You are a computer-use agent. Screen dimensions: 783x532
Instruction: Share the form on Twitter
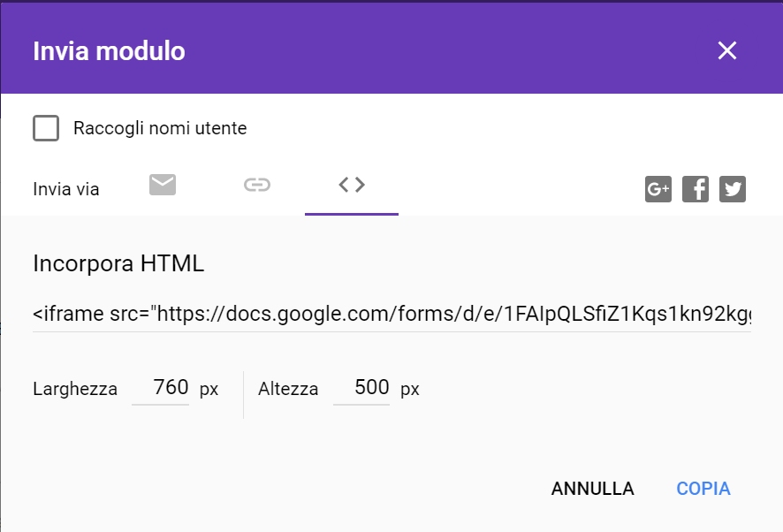[733, 189]
